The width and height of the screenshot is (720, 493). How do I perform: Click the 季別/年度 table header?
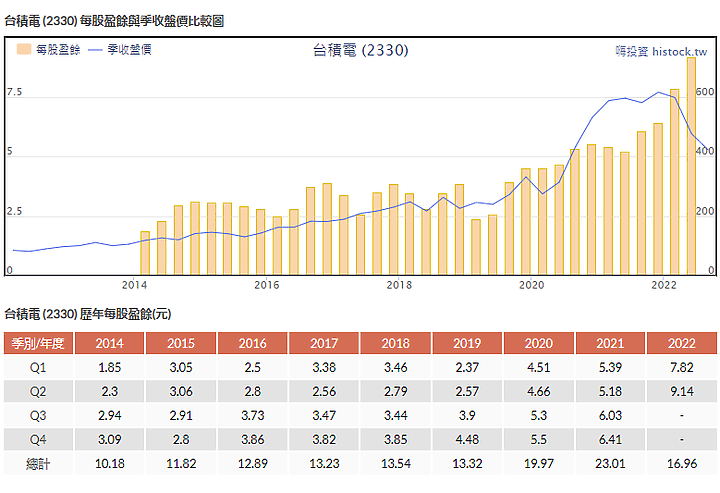click(x=38, y=343)
